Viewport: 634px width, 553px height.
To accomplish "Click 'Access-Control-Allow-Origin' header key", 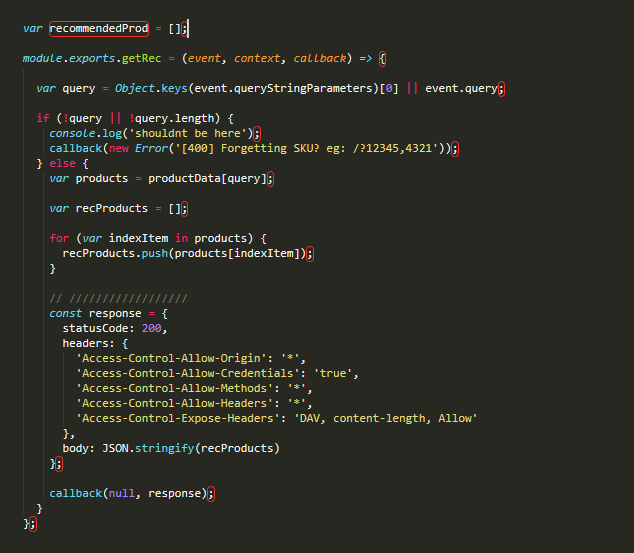I will pyautogui.click(x=171, y=358).
